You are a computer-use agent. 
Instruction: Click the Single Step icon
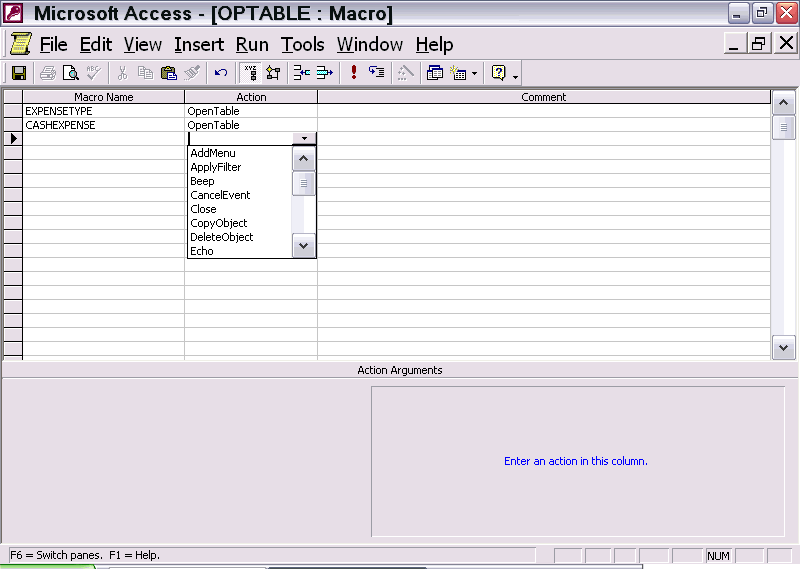(377, 73)
